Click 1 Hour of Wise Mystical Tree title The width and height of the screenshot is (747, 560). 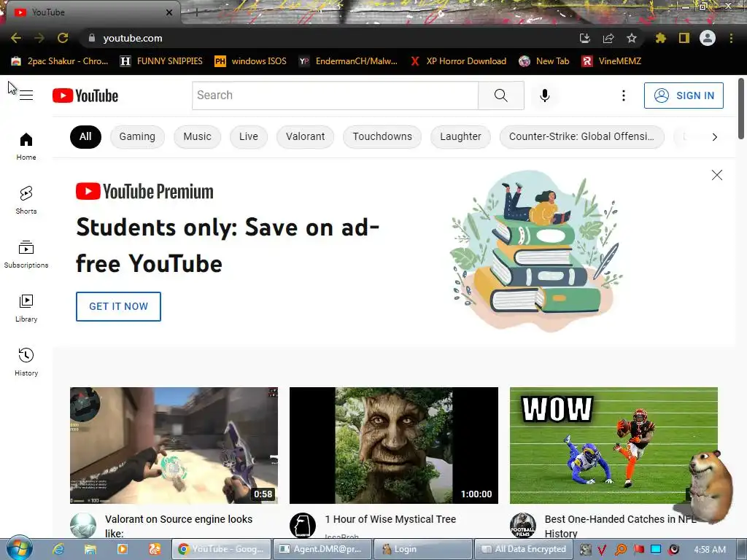[x=391, y=519]
